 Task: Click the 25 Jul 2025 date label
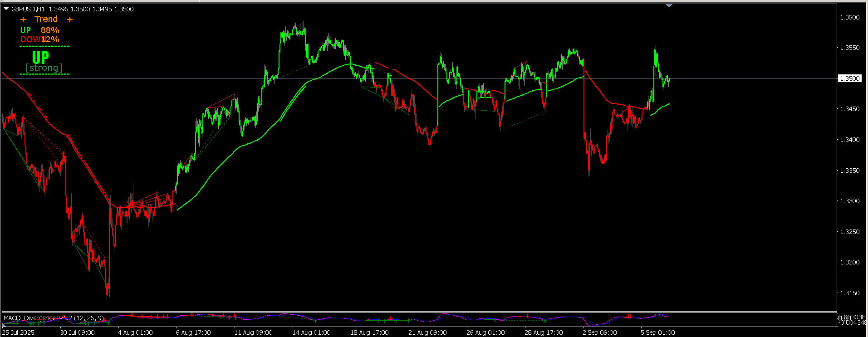coord(18,332)
